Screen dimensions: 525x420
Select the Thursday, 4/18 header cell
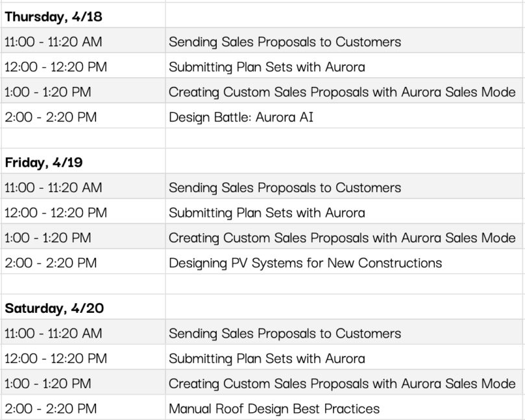[83, 16]
